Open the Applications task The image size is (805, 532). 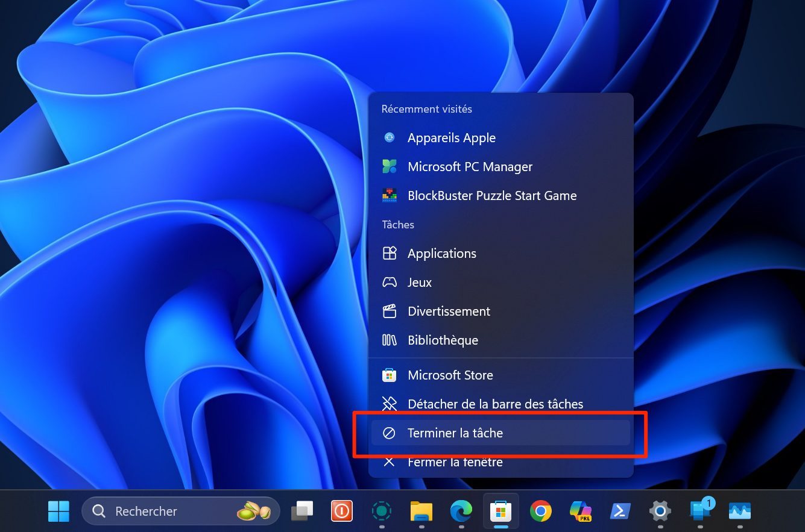(x=500, y=253)
